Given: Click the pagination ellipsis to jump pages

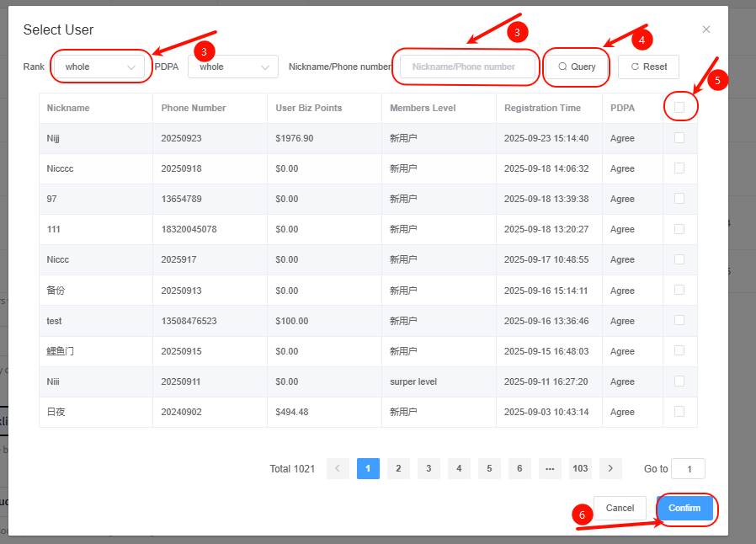Looking at the screenshot, I should [x=550, y=469].
